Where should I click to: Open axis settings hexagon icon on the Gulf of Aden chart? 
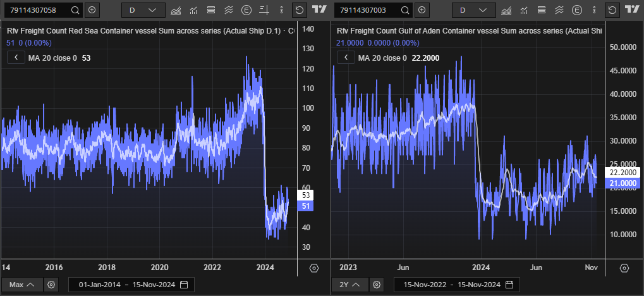pyautogui.click(x=624, y=268)
